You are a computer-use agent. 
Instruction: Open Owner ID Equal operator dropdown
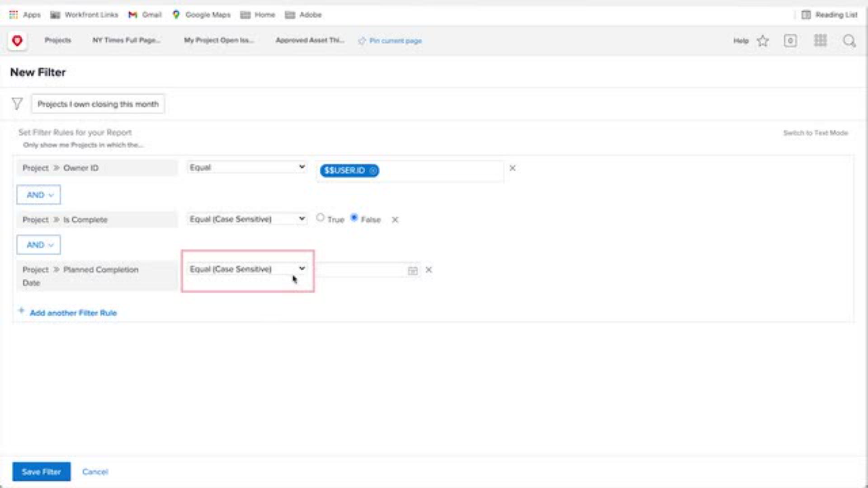point(247,168)
